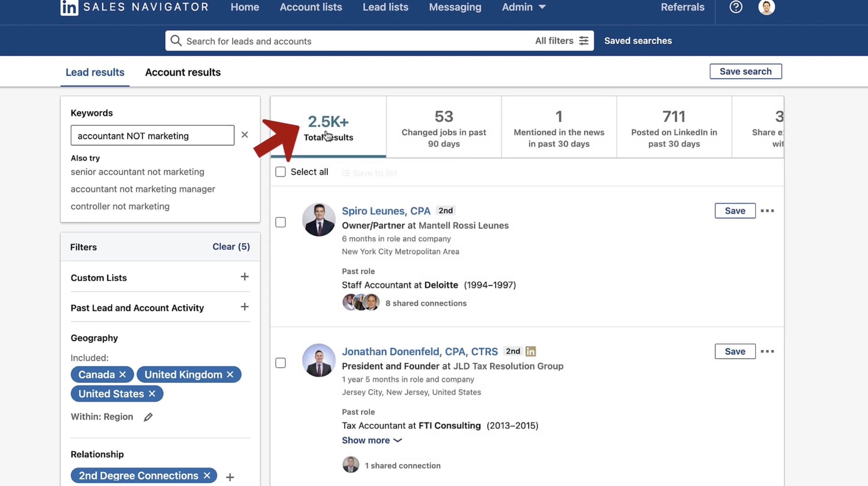Remove the Canada geography filter
Screen dimensions: 868x486
click(123, 374)
